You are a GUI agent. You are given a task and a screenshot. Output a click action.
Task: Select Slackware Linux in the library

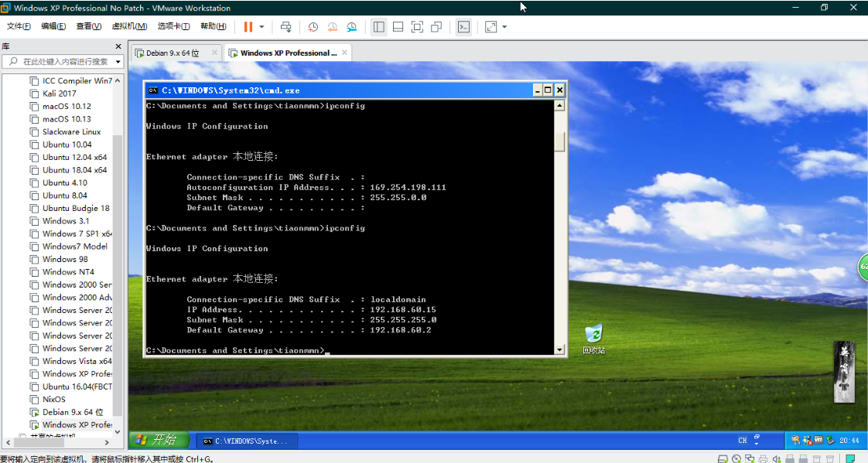[71, 131]
